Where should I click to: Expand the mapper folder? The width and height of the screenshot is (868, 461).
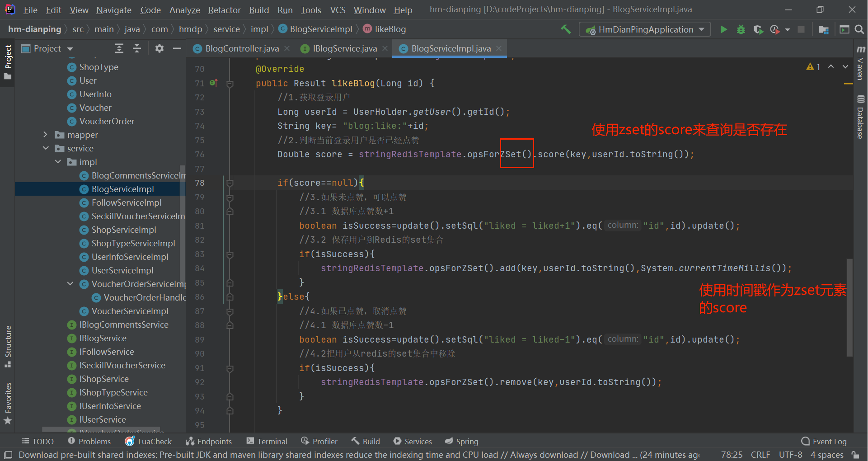[x=45, y=135]
